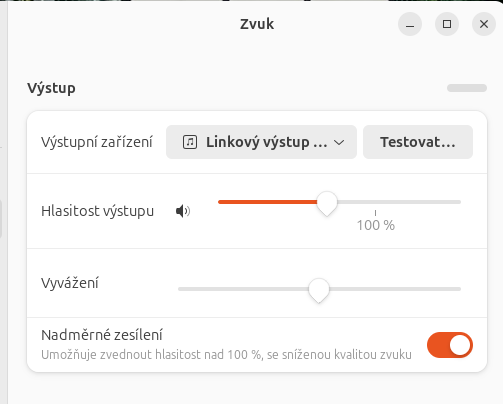Screen dimensions: 503x404
Task: Click the far left end of Vyvážení track
Action: (x=180, y=289)
